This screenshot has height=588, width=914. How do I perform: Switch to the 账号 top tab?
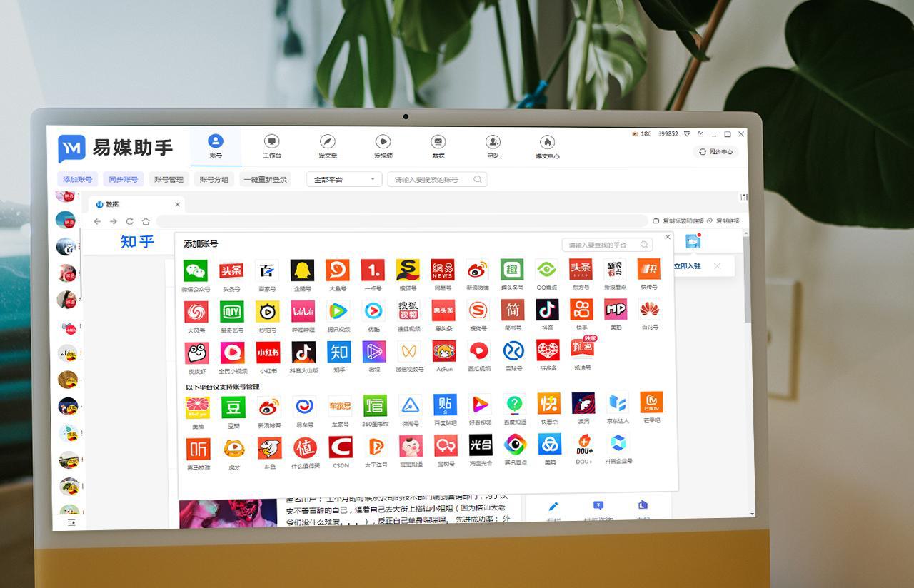click(x=216, y=146)
